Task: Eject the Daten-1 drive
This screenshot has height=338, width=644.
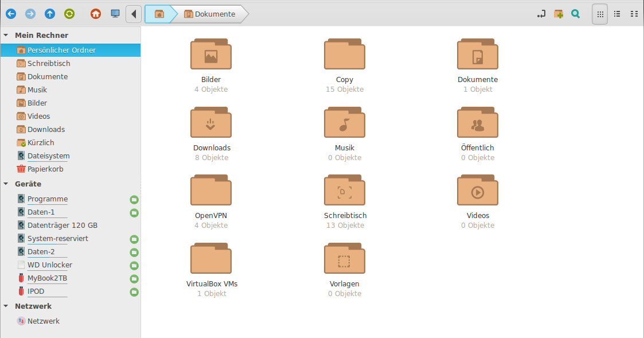Action: point(134,213)
